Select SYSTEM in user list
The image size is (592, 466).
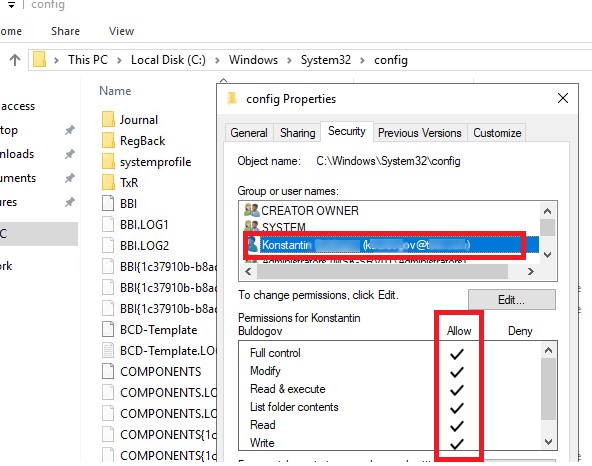284,227
